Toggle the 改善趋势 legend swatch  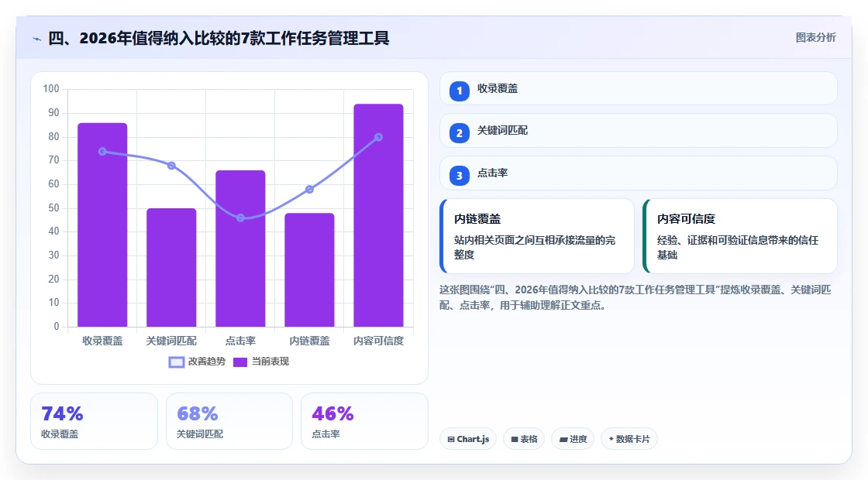[x=177, y=362]
